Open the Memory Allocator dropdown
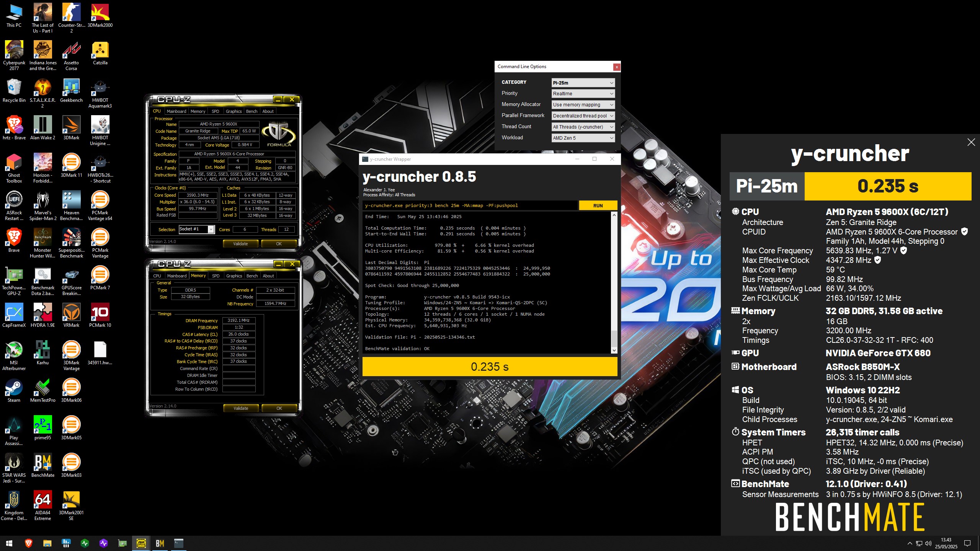The height and width of the screenshot is (551, 980). pos(583,105)
